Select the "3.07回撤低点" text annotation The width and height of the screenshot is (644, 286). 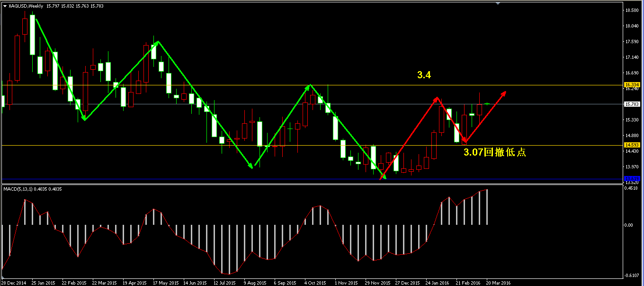pos(494,152)
